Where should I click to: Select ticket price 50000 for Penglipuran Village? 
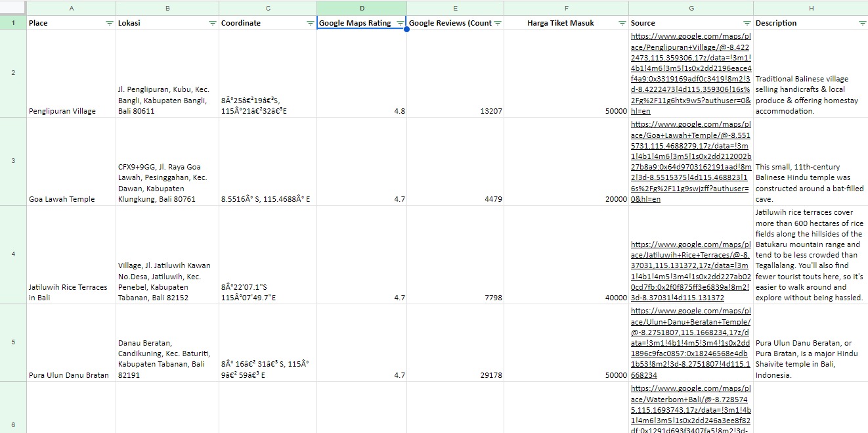[x=566, y=74]
